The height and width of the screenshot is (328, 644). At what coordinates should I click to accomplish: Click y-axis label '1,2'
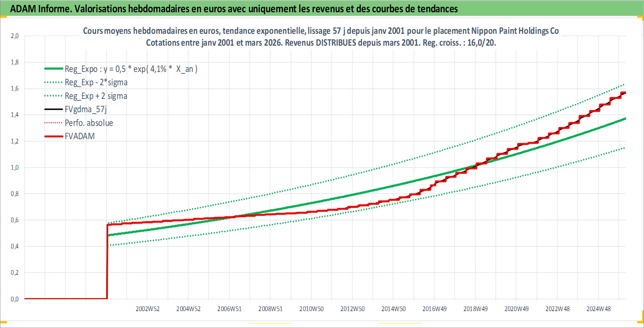pyautogui.click(x=15, y=141)
